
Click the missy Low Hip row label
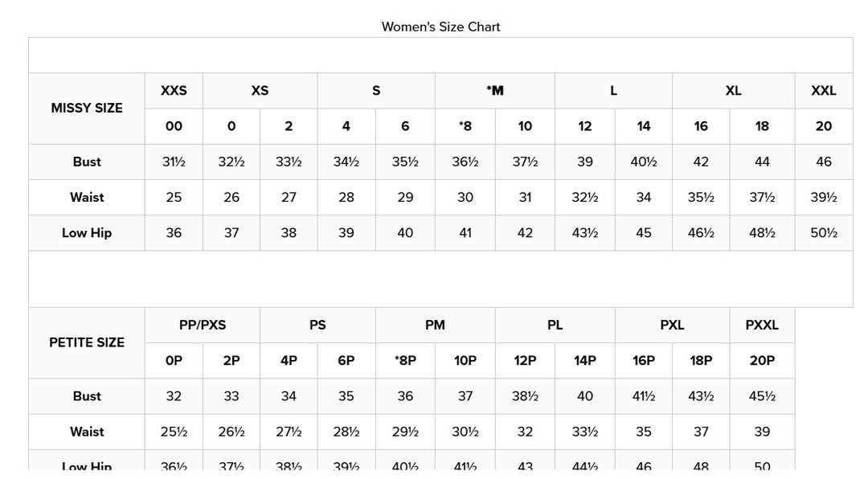pyautogui.click(x=87, y=233)
